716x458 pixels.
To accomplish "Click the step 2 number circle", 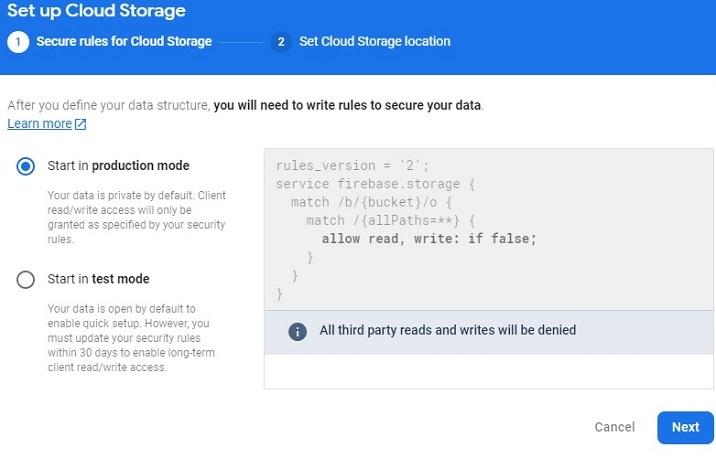I will 281,42.
